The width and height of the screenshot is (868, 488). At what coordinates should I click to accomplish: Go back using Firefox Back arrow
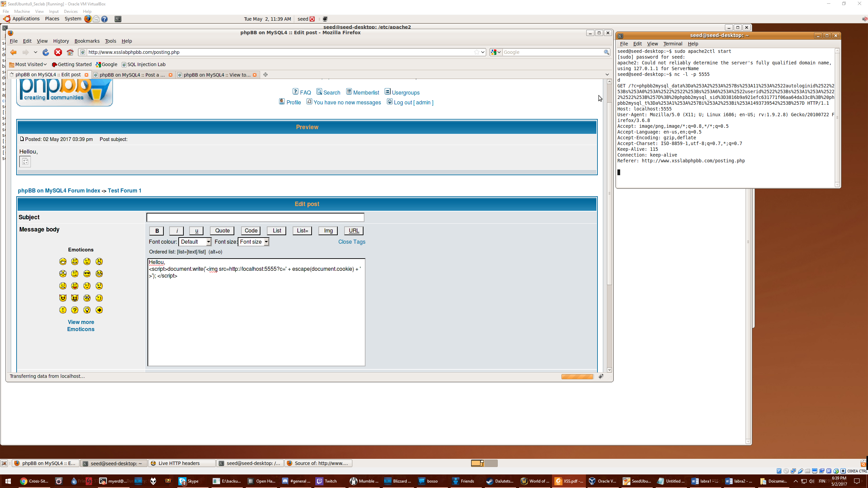coord(14,52)
